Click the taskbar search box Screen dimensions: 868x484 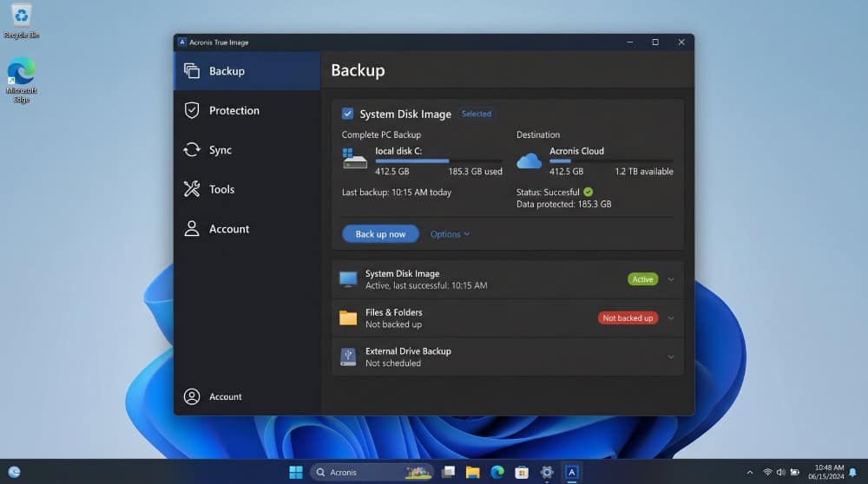(x=371, y=472)
